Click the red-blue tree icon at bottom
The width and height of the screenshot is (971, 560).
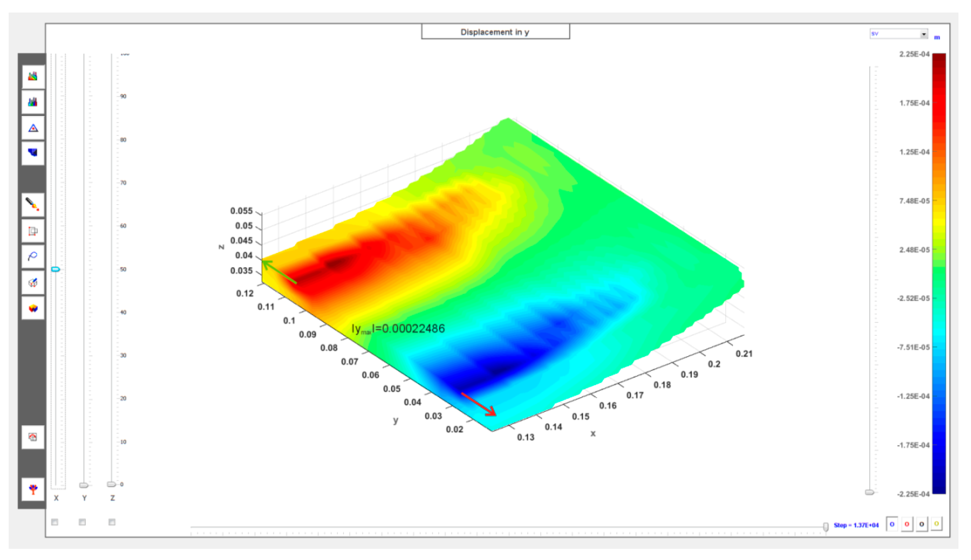33,489
